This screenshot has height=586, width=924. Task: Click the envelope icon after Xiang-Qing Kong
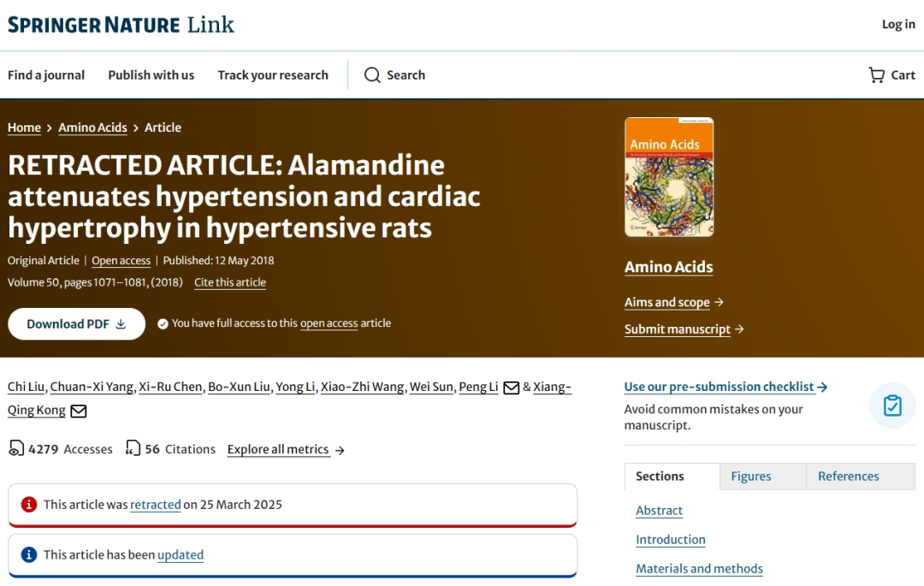[79, 411]
